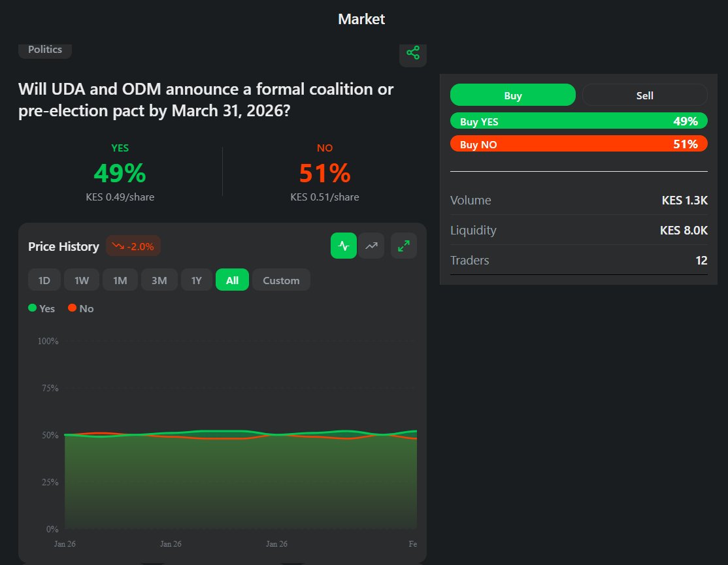Click the 75% y-axis label
The height and width of the screenshot is (565, 728).
pyautogui.click(x=50, y=388)
